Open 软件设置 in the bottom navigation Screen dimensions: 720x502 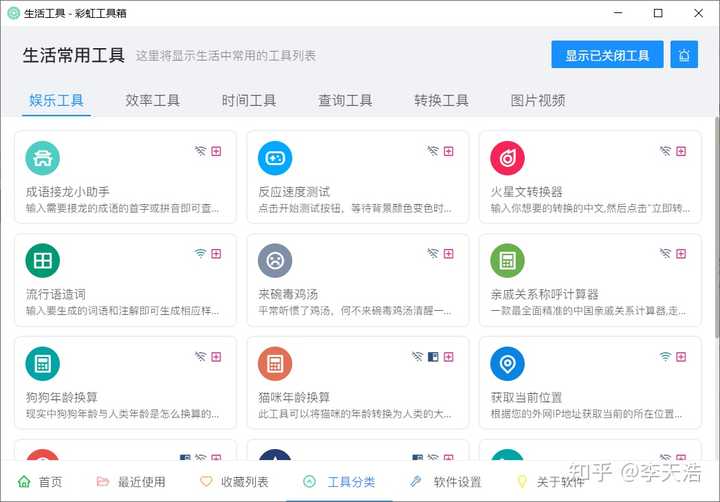(445, 482)
